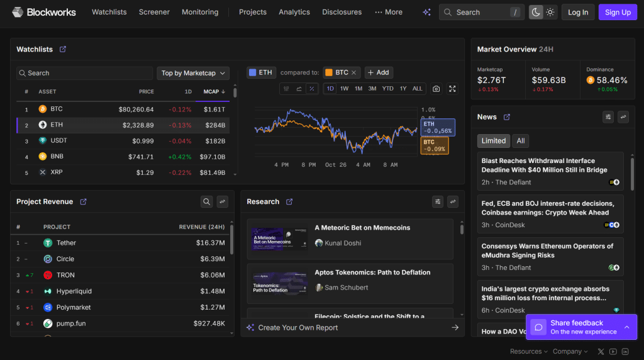
Task: Focus the top navigation Search box
Action: 481,13
